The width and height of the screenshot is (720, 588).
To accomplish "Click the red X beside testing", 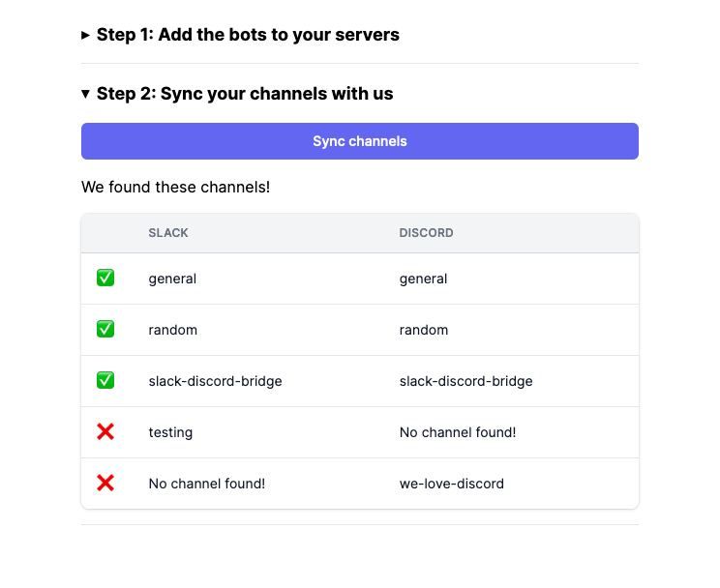I will click(x=105, y=432).
